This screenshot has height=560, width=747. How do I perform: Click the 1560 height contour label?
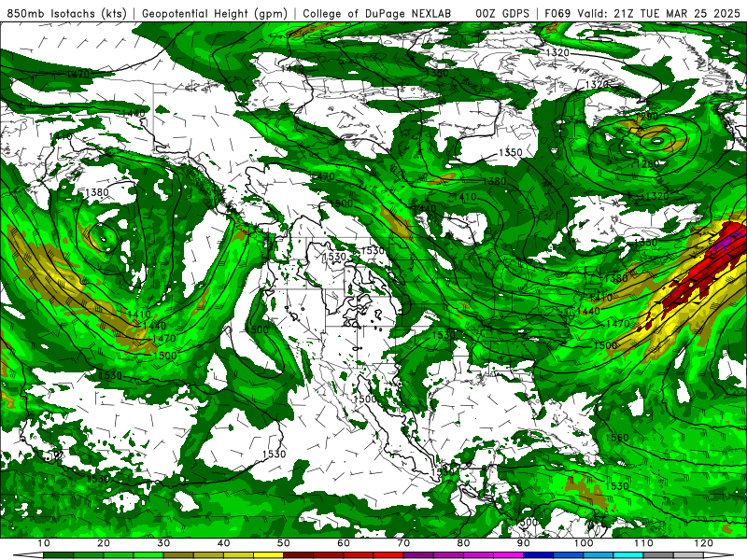[617, 437]
